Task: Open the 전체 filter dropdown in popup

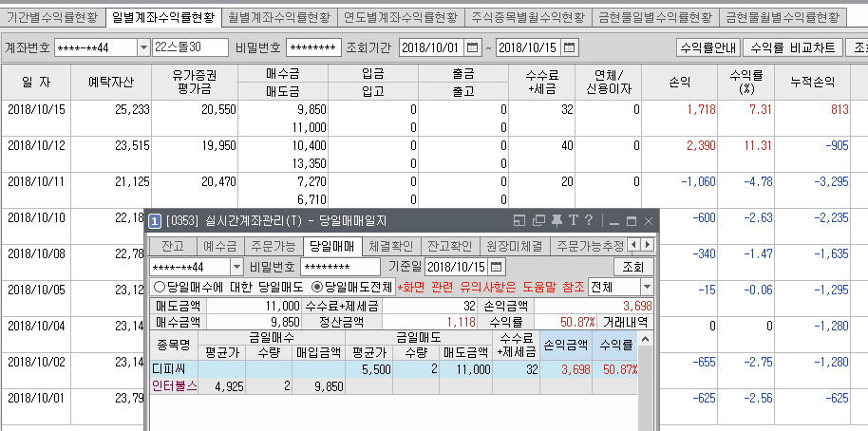Action: [x=647, y=287]
